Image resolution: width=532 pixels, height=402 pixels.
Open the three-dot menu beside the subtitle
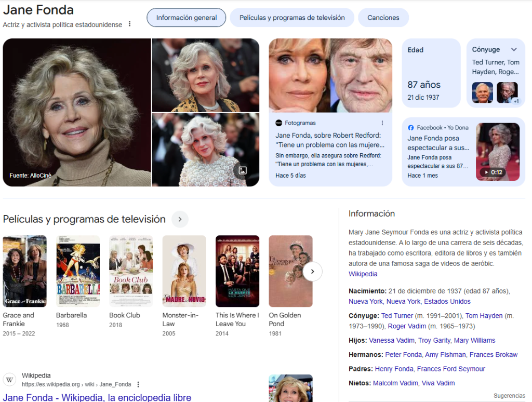[x=130, y=24]
